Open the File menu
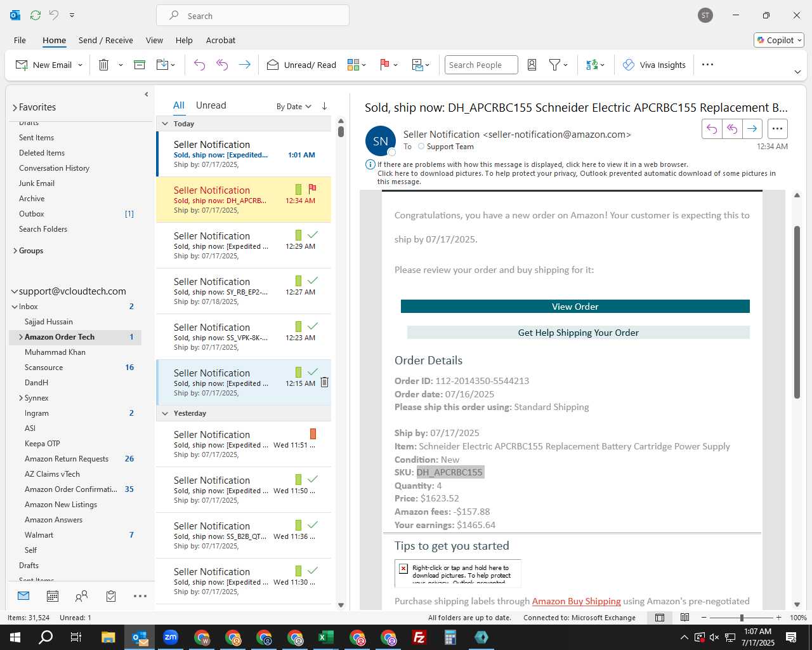This screenshot has height=650, width=812. (20, 40)
